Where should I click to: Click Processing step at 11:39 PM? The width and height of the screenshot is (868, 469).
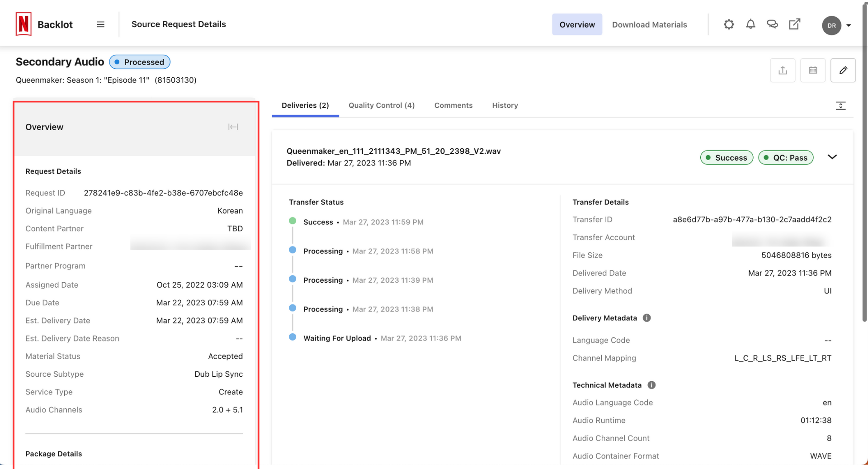[323, 280]
